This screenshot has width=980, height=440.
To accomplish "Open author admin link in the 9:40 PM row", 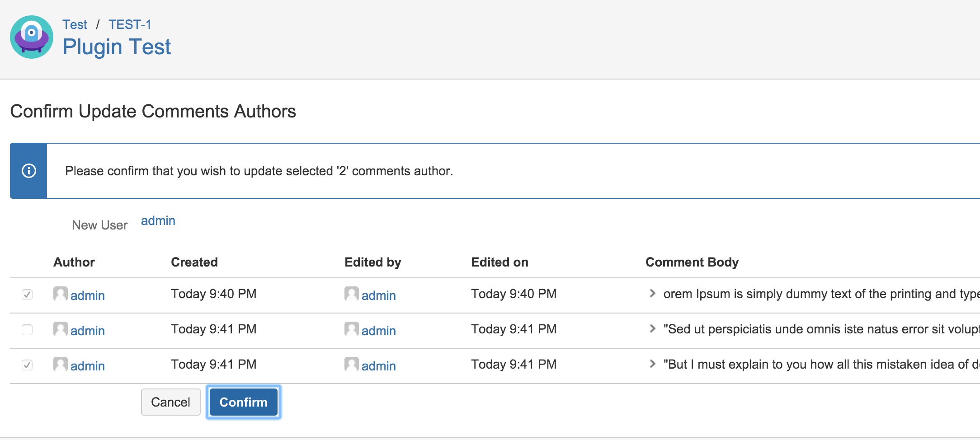I will (88, 295).
